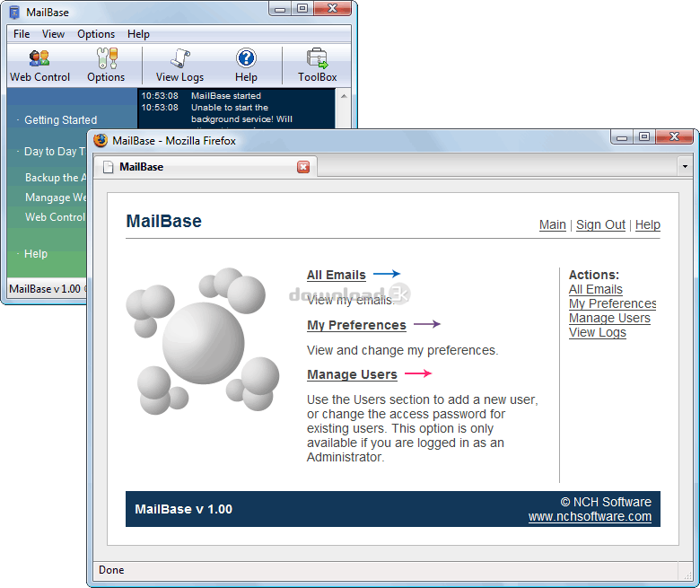700x588 pixels.
Task: Click Help item in MailBase sidebar
Action: [x=36, y=253]
